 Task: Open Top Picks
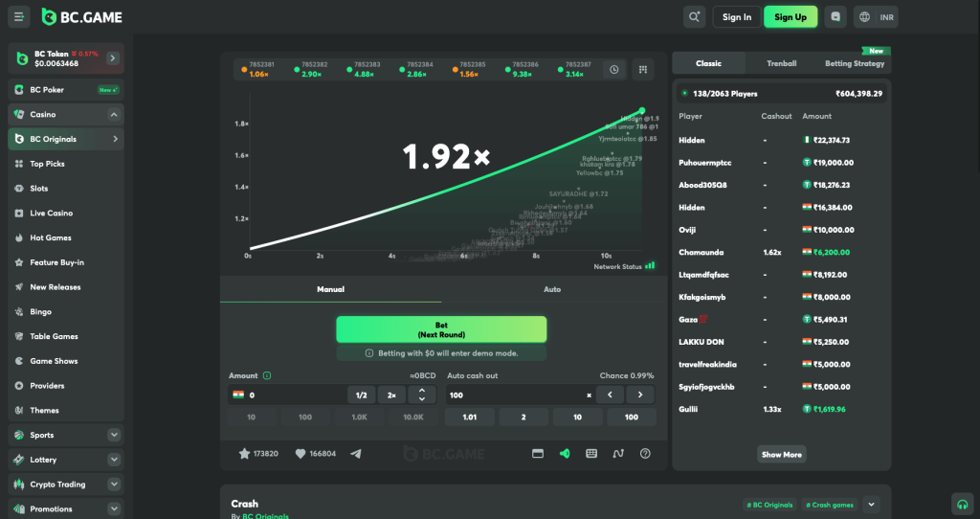[x=66, y=164]
